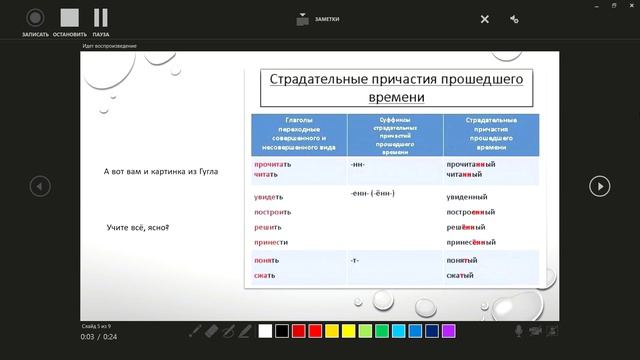Pause the recording with Пауза
The image size is (640, 360).
click(x=101, y=23)
